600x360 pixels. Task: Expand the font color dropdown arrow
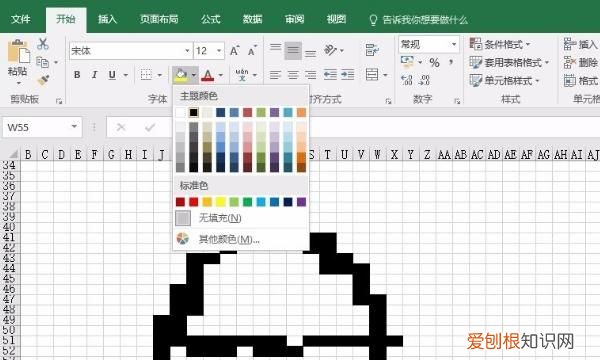[x=221, y=75]
